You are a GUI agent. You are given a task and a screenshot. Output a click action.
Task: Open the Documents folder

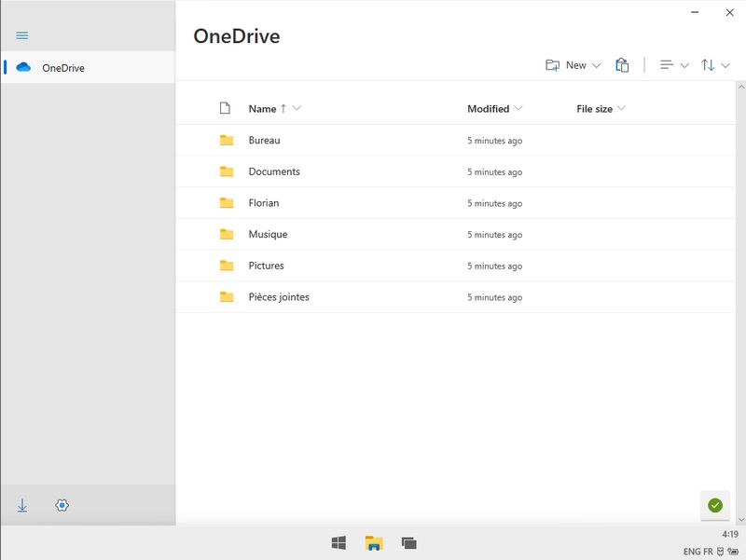pos(274,171)
